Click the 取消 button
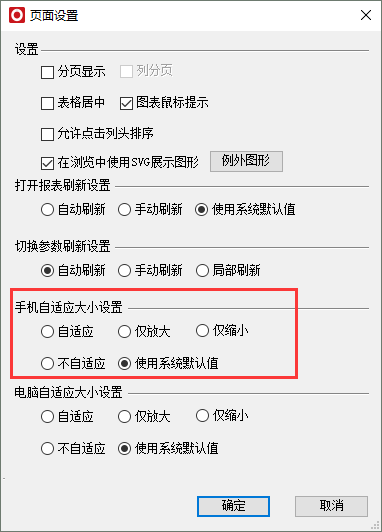 pyautogui.click(x=331, y=506)
